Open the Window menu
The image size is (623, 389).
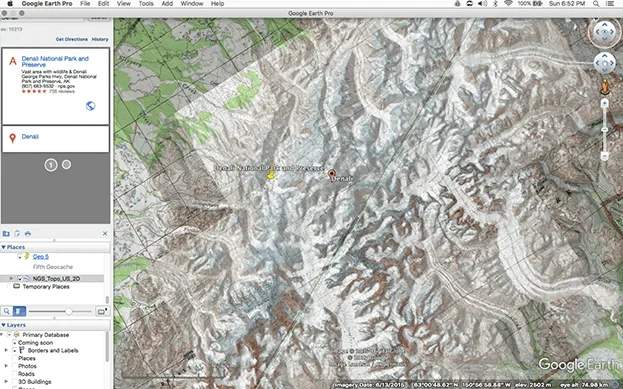tap(192, 4)
